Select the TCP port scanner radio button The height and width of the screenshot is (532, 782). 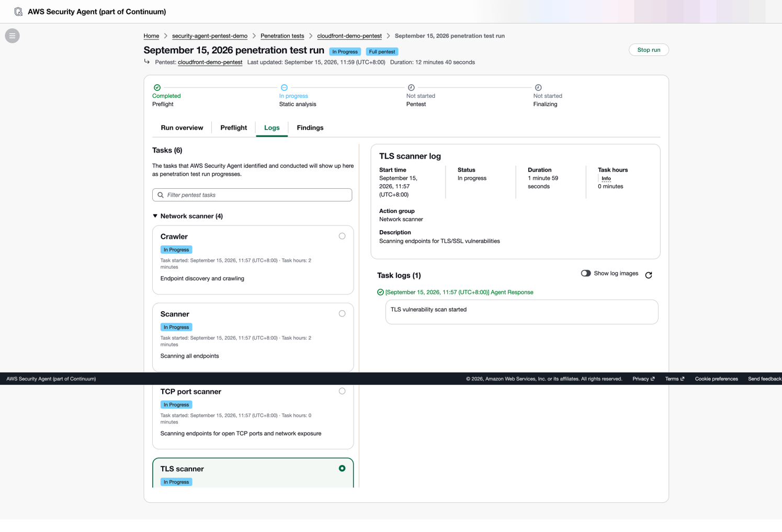(342, 391)
